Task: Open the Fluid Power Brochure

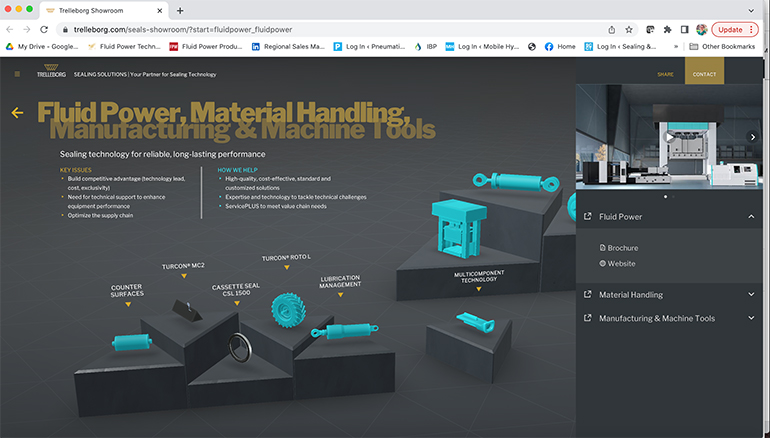Action: pyautogui.click(x=619, y=248)
